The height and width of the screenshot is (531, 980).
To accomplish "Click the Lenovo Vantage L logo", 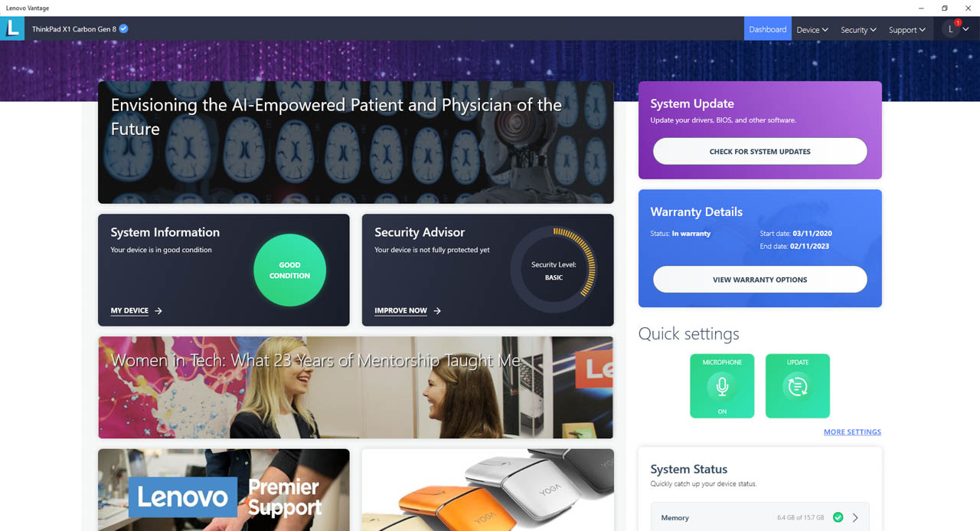I will 12,29.
